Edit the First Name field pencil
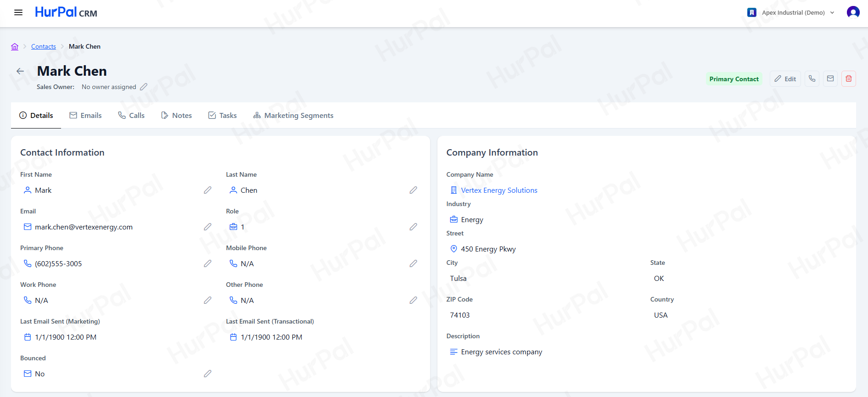 point(207,190)
